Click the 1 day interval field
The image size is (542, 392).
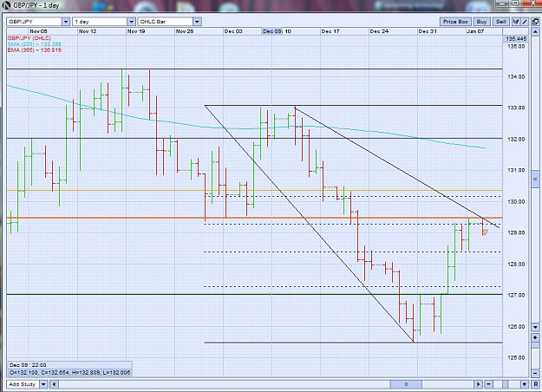point(100,22)
